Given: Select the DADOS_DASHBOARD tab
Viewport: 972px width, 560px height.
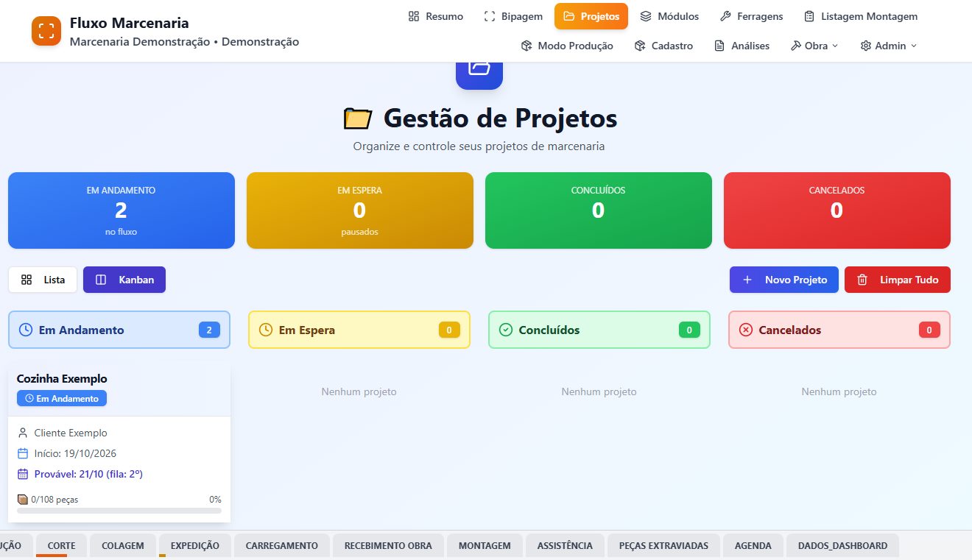Looking at the screenshot, I should tap(843, 545).
